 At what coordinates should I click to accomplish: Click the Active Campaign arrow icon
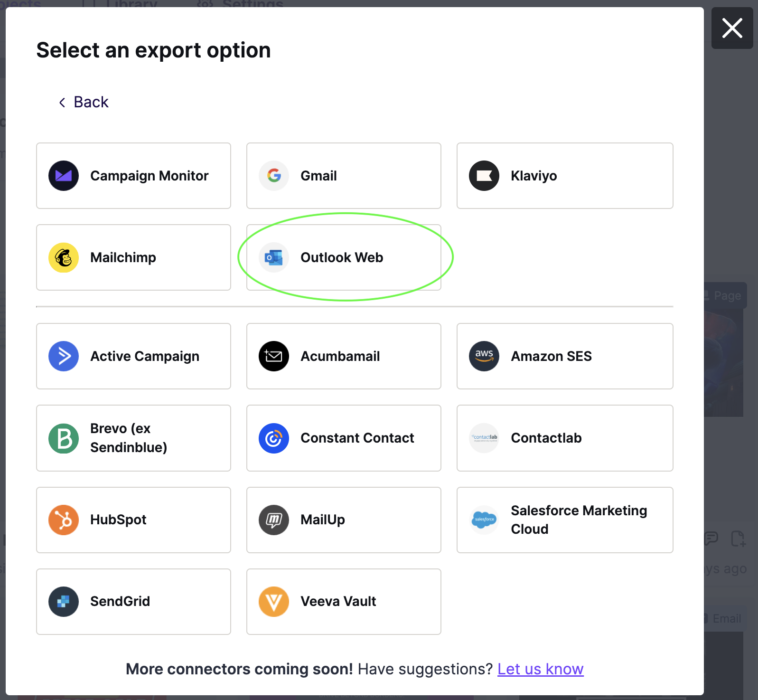tap(64, 356)
